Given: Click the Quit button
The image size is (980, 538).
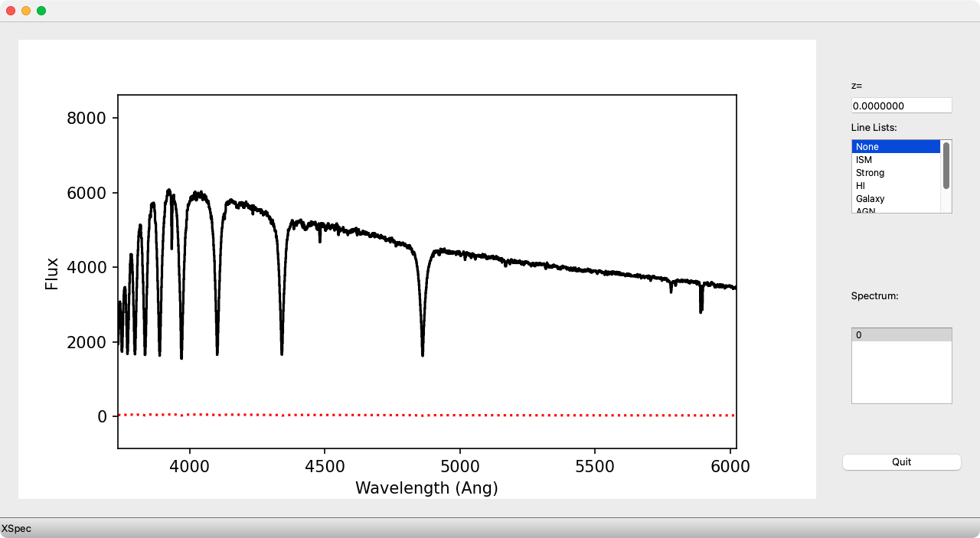Looking at the screenshot, I should pyautogui.click(x=901, y=462).
